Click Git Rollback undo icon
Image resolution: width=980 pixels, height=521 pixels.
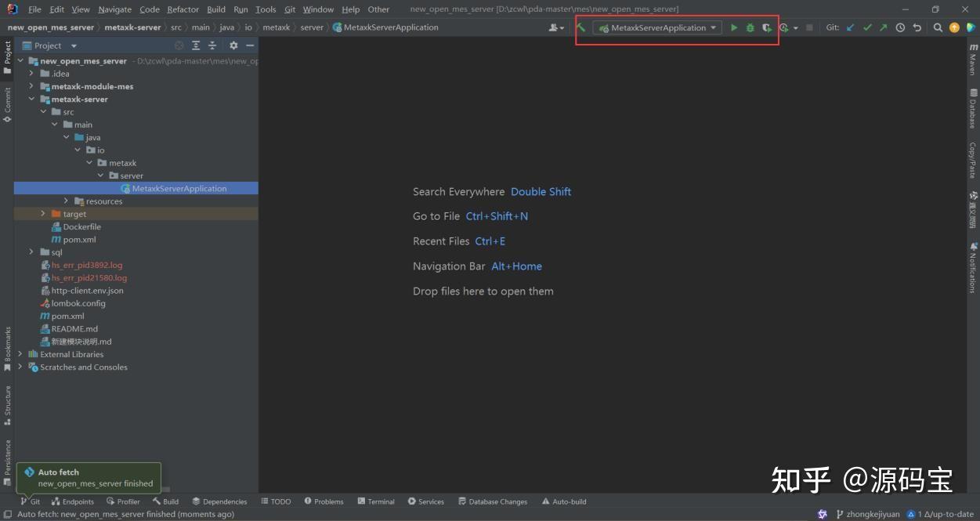click(917, 27)
